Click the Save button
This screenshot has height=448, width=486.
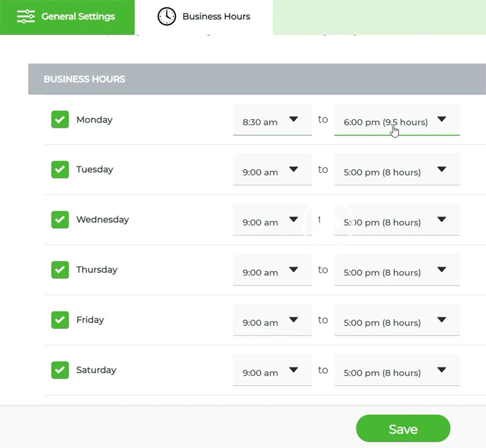tap(403, 428)
